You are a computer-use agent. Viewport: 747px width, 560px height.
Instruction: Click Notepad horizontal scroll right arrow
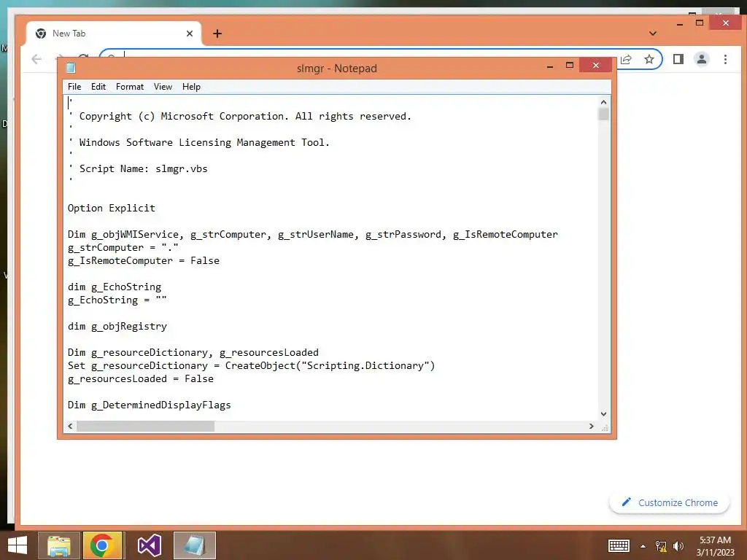[x=591, y=426]
